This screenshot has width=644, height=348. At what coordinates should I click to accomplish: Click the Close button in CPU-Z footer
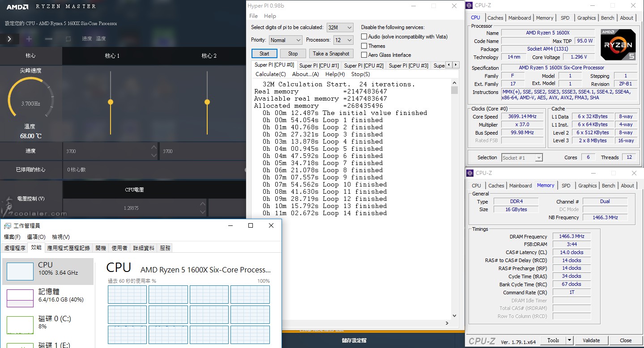click(x=626, y=340)
